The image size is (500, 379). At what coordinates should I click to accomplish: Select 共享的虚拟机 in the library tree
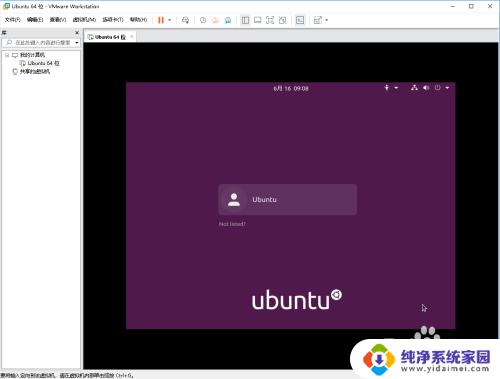[35, 71]
